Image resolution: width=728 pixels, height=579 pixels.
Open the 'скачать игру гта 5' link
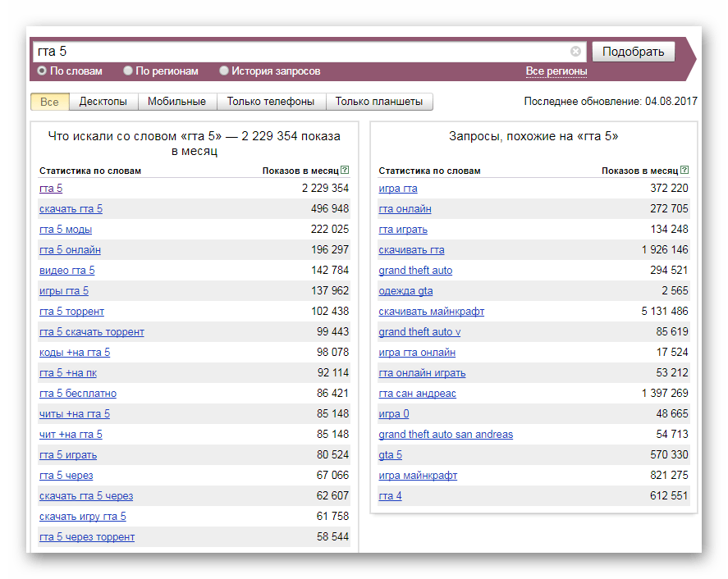83,517
